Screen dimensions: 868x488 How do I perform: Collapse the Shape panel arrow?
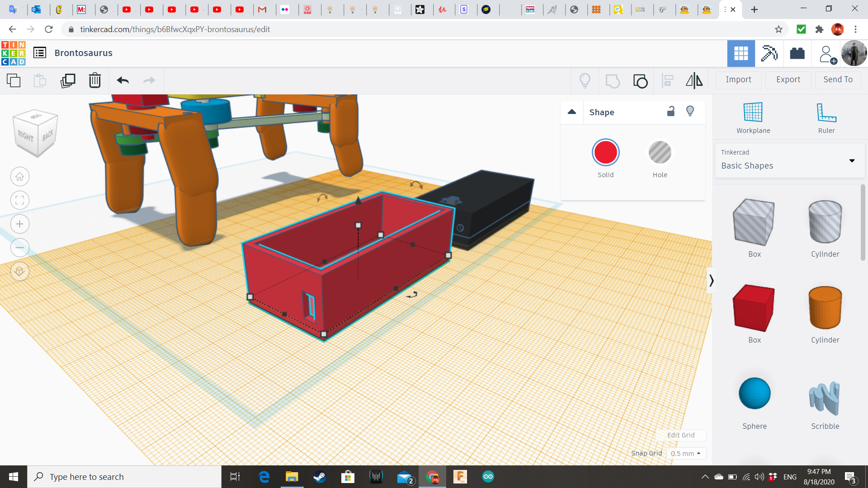point(572,112)
